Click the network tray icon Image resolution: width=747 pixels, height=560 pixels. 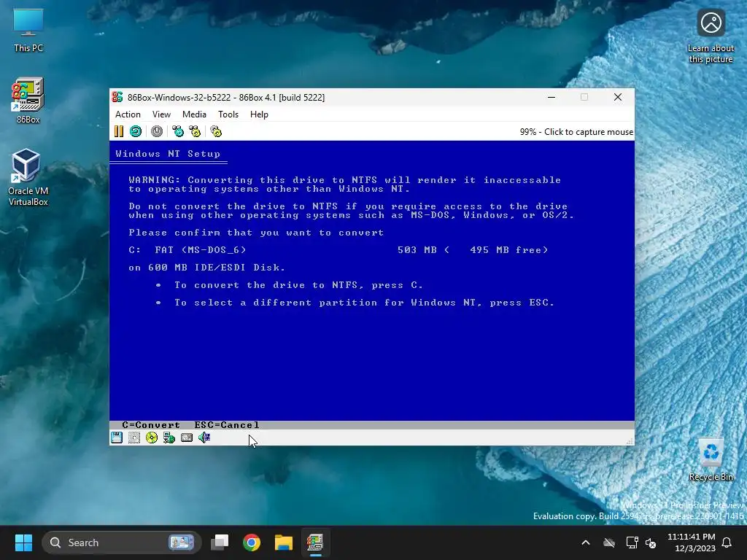[632, 542]
